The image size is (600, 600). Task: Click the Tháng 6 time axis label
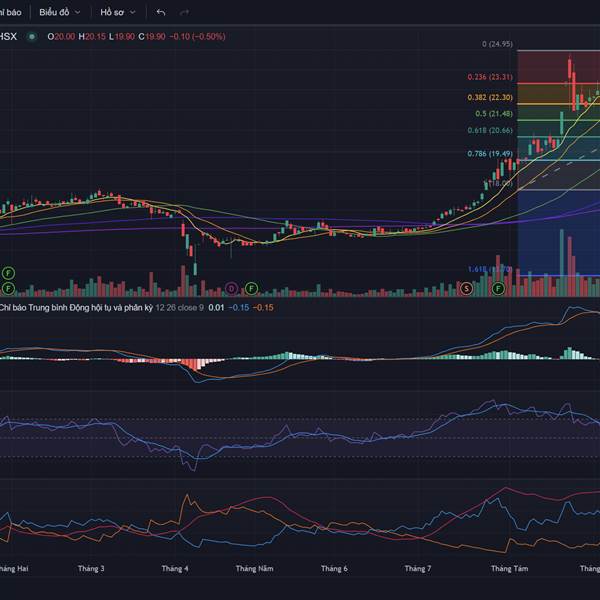coord(334,568)
